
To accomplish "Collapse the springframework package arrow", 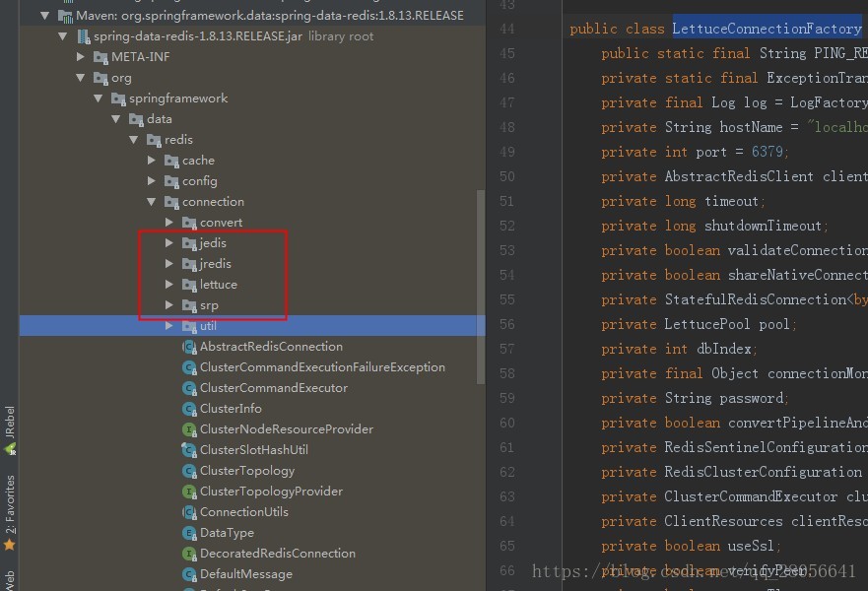I will point(98,98).
